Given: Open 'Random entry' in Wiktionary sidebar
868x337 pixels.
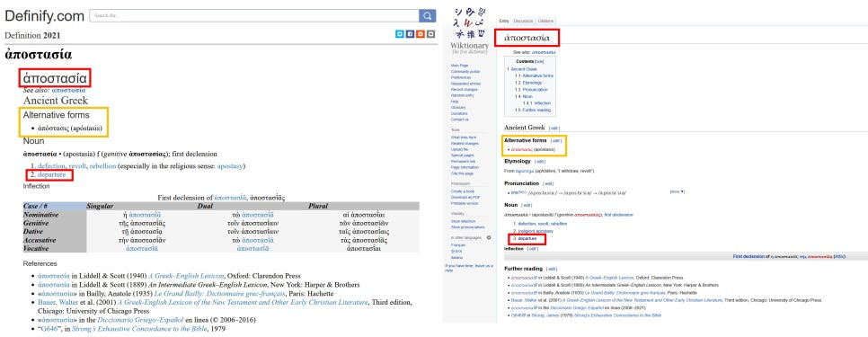Looking at the screenshot, I should coord(462,95).
